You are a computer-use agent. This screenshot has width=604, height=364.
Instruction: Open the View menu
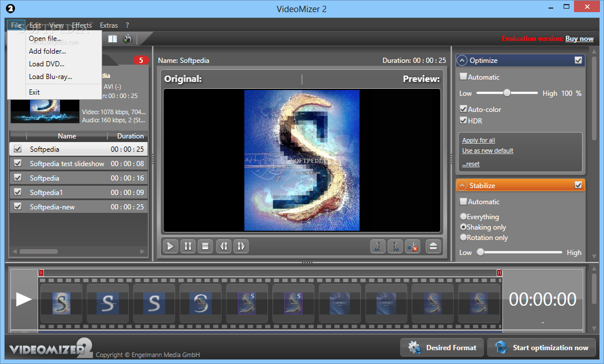tap(56, 25)
